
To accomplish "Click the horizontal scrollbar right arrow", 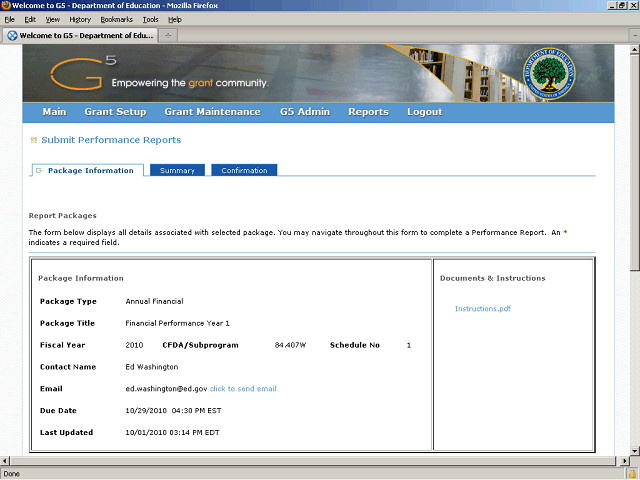I will point(625,461).
